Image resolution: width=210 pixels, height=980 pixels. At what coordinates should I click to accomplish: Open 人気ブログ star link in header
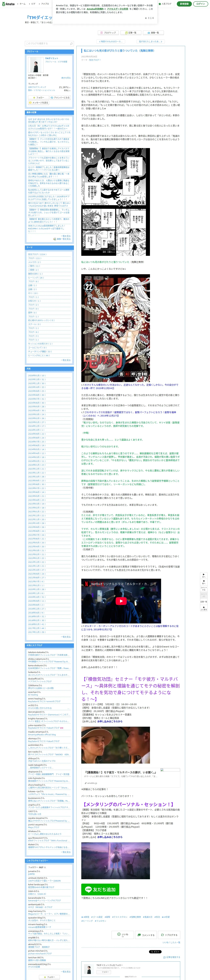165,4
